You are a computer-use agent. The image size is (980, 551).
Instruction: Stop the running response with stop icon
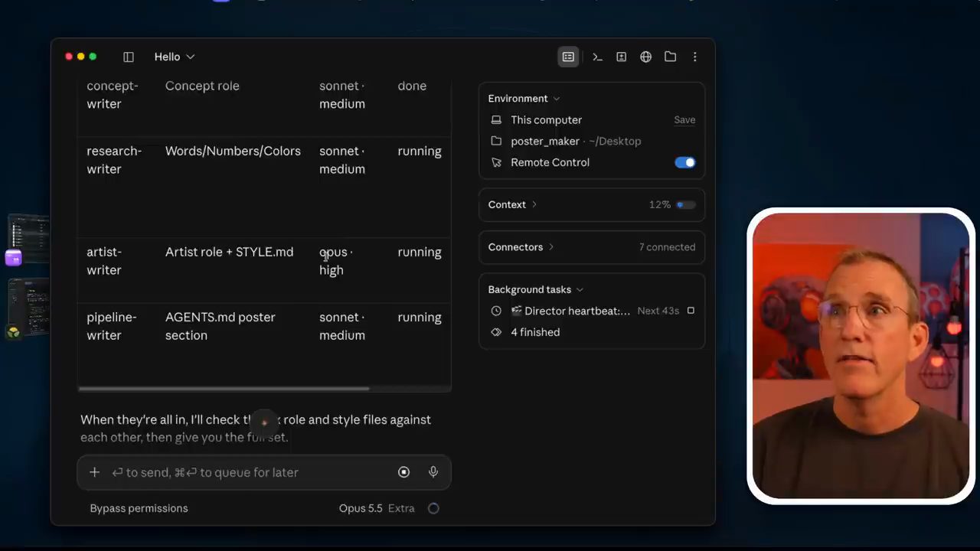tap(404, 472)
